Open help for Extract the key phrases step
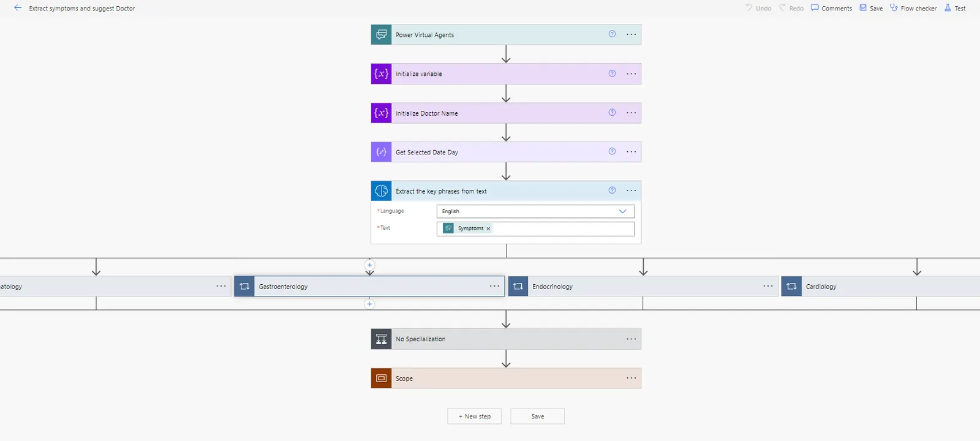980x441 pixels. click(x=612, y=190)
